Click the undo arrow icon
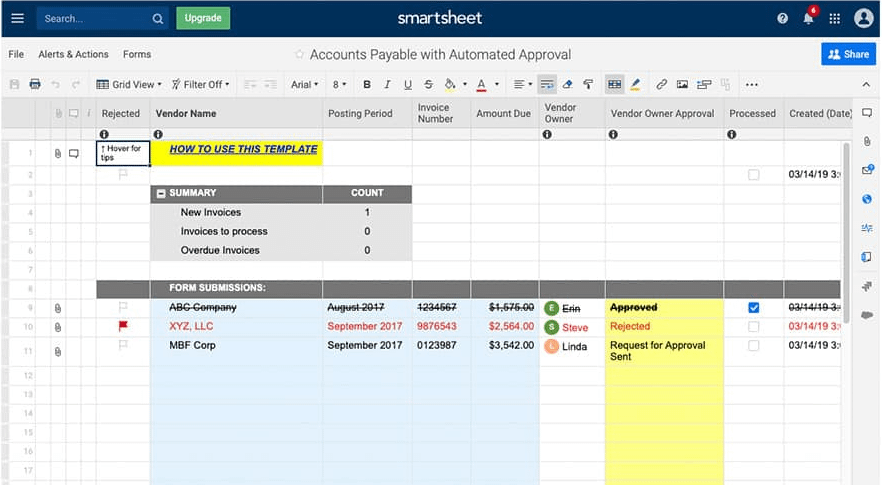 coord(55,84)
